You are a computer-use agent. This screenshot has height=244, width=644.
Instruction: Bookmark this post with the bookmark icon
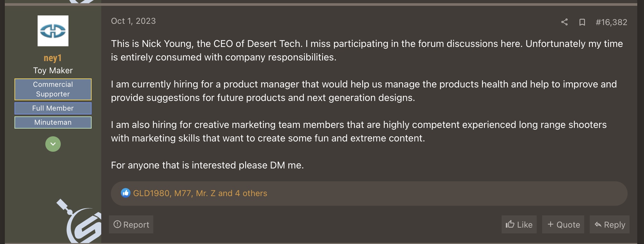click(x=582, y=22)
